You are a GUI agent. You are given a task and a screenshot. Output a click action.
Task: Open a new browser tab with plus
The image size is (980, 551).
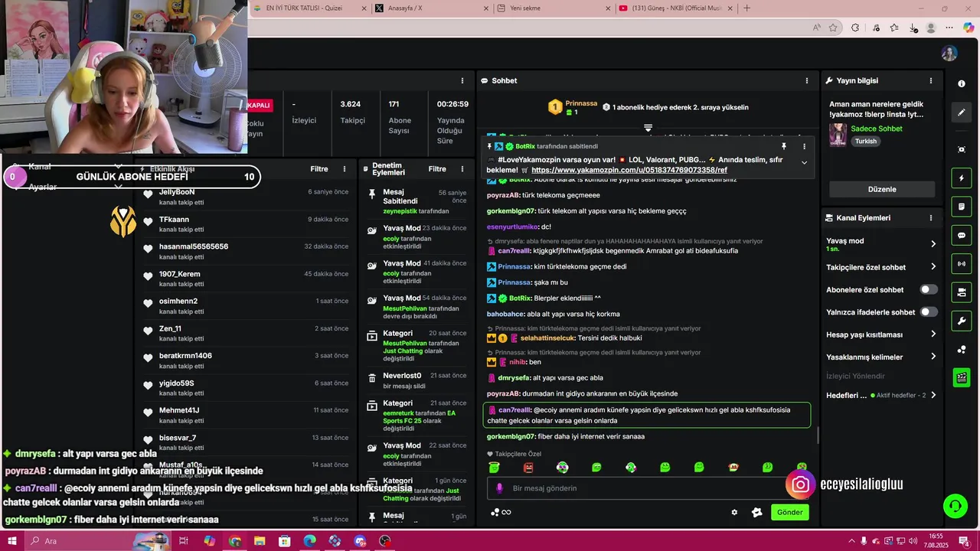pyautogui.click(x=746, y=8)
